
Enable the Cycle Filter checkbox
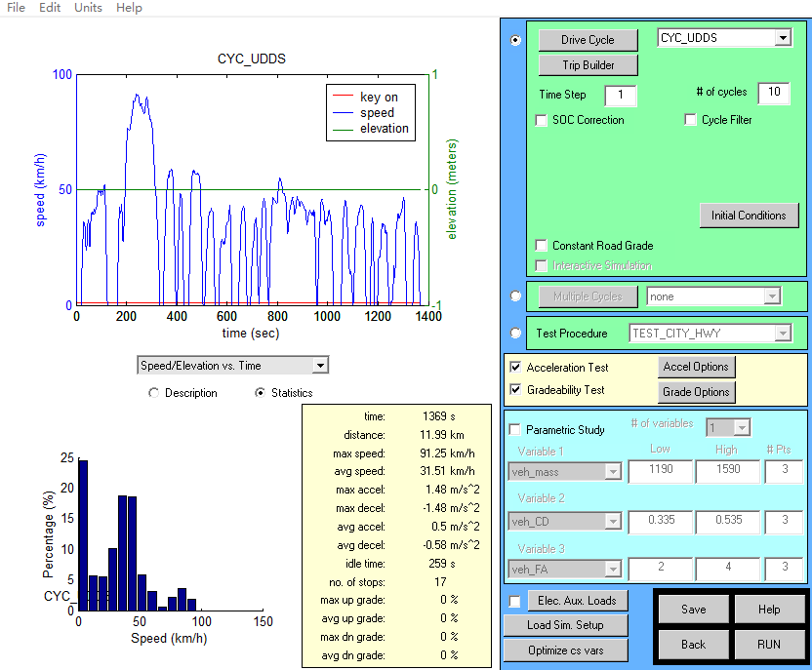[691, 120]
